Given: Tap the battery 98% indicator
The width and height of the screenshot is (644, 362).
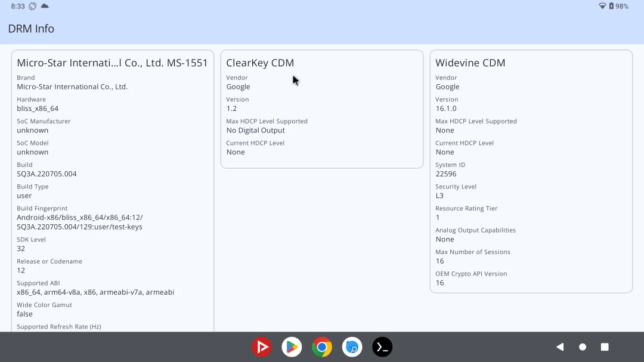Looking at the screenshot, I should click(x=619, y=6).
